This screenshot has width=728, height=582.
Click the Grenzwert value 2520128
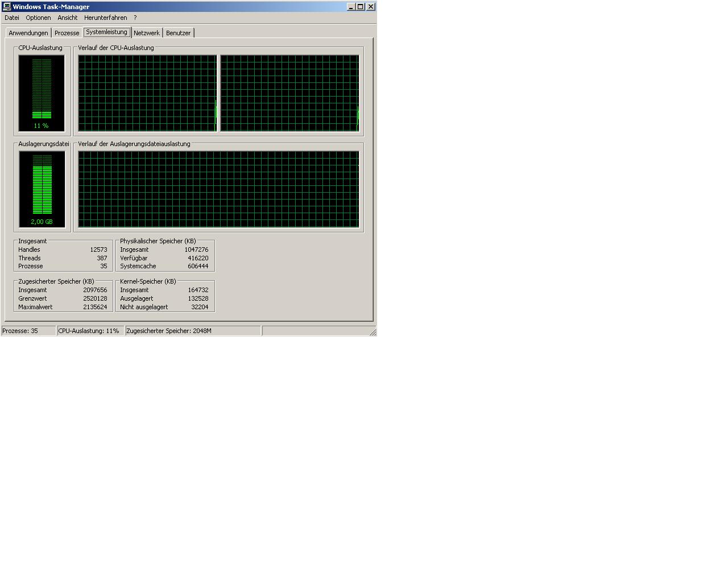(x=95, y=298)
